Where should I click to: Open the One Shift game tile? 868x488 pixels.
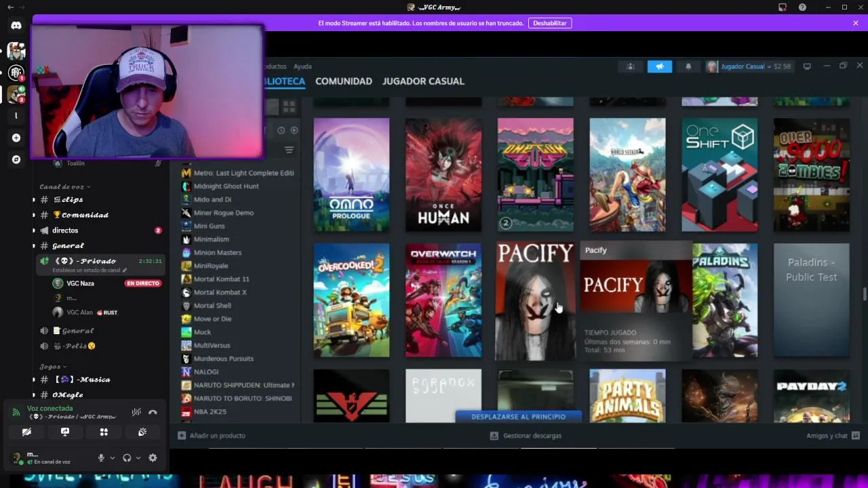[719, 175]
